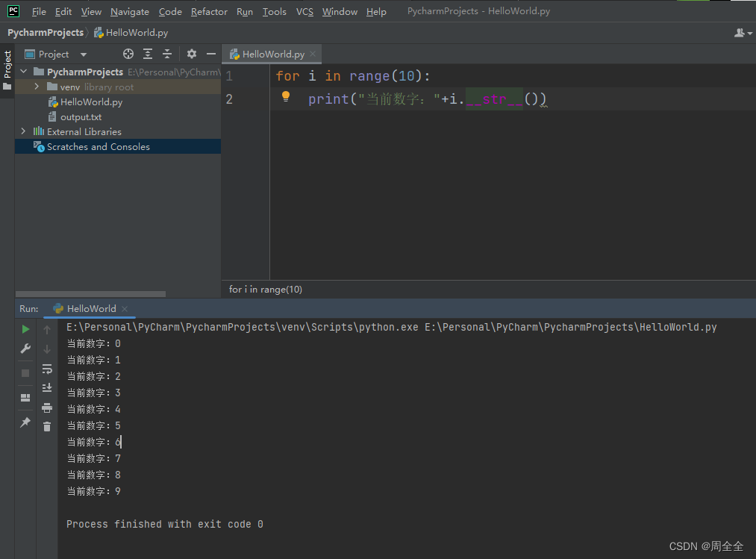This screenshot has height=559, width=756.
Task: Click the Up the stack trace arrow
Action: [47, 329]
